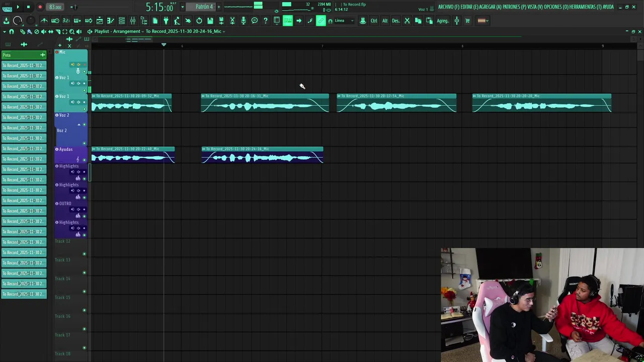Open the audio editor scissors icon
Image resolution: width=644 pixels, height=362 pixels.
[x=232, y=21]
